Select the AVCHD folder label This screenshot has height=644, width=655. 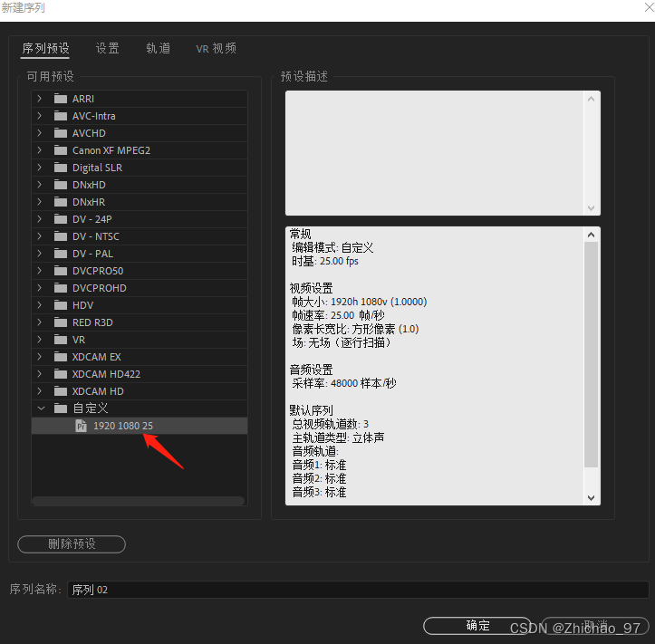coord(89,133)
